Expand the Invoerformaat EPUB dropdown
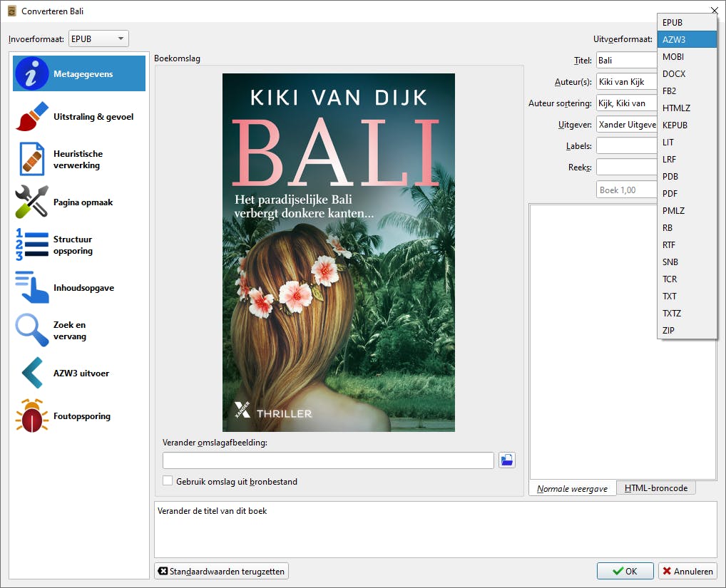The image size is (726, 588). click(x=98, y=39)
